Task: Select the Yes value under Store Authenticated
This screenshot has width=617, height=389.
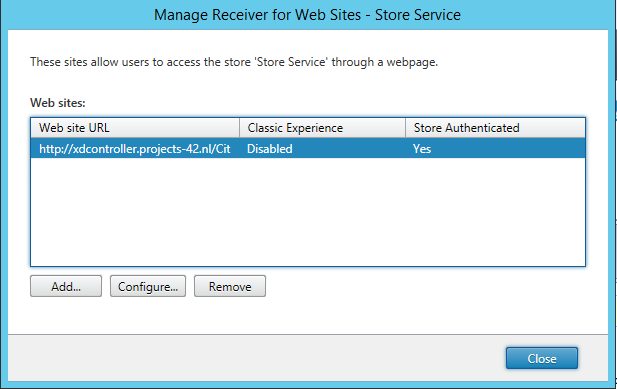Action: tap(422, 149)
